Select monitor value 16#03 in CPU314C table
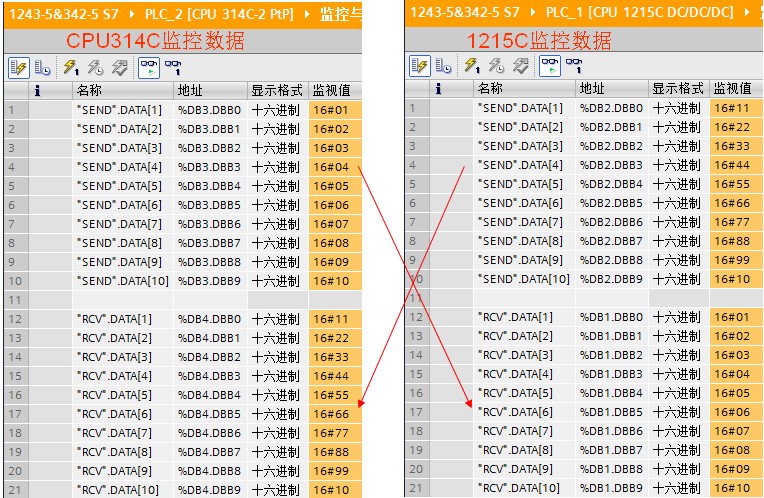 point(335,148)
